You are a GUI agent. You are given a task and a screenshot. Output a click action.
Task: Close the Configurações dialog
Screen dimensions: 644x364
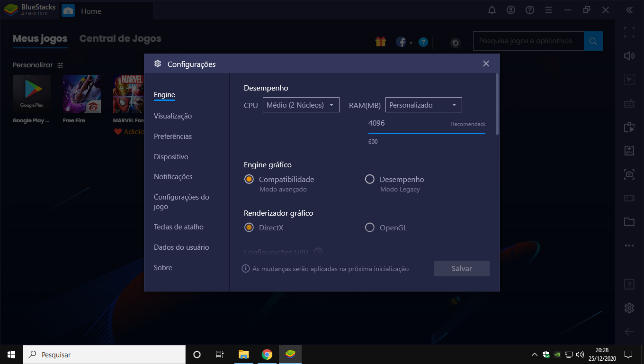486,64
